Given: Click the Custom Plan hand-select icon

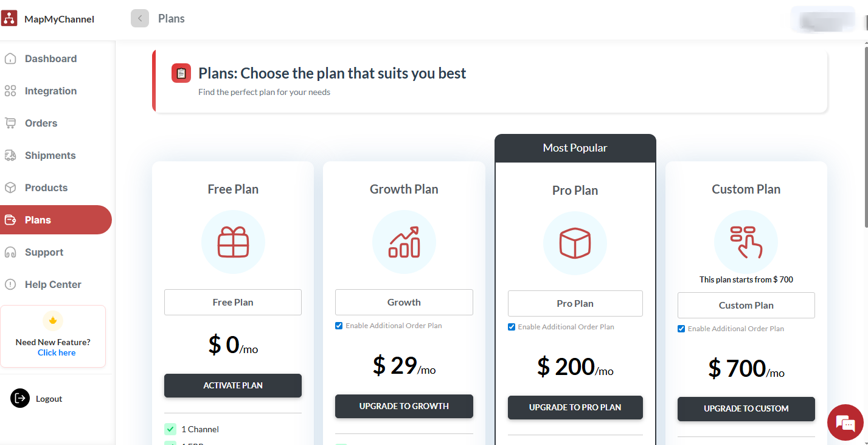Looking at the screenshot, I should point(746,242).
